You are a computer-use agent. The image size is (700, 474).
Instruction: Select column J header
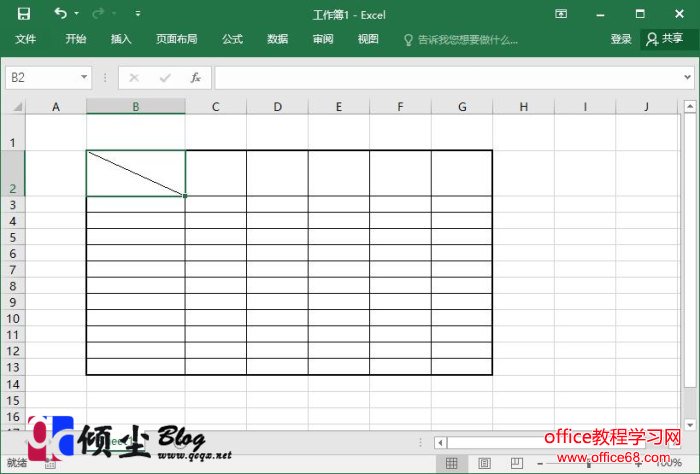(647, 107)
